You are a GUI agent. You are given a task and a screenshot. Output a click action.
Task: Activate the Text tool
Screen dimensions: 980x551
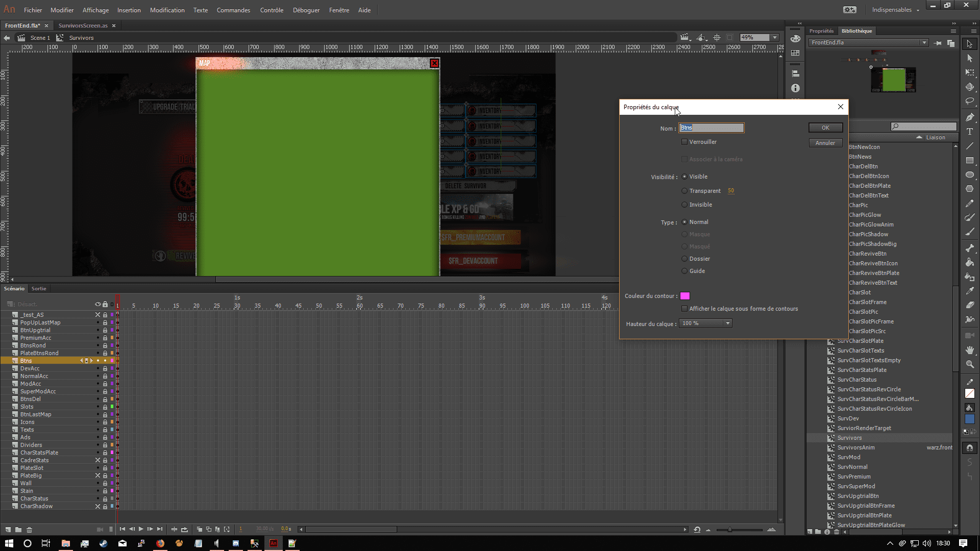(x=970, y=131)
